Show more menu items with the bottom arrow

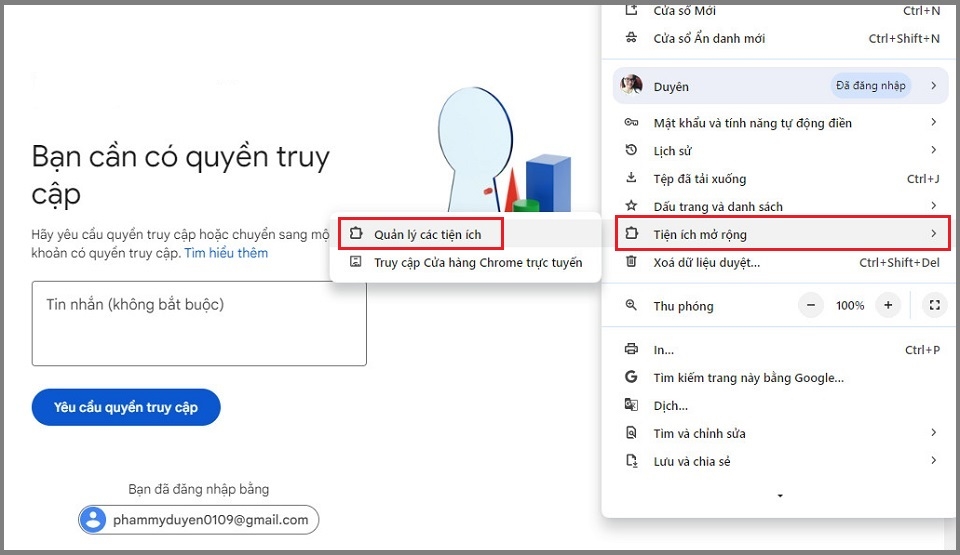pyautogui.click(x=780, y=496)
